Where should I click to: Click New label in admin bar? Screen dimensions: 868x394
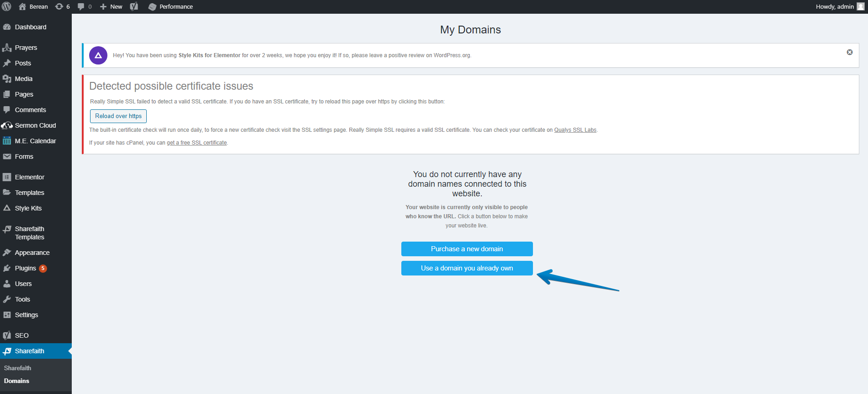(116, 6)
